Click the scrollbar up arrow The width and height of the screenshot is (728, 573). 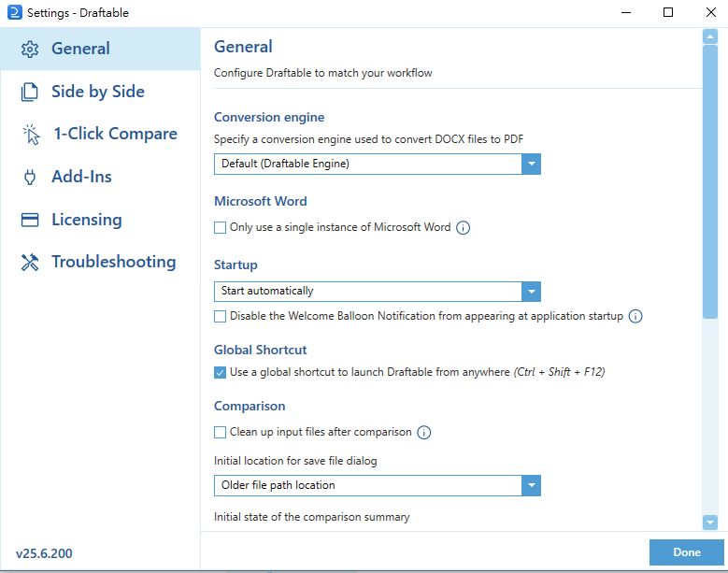coord(710,36)
